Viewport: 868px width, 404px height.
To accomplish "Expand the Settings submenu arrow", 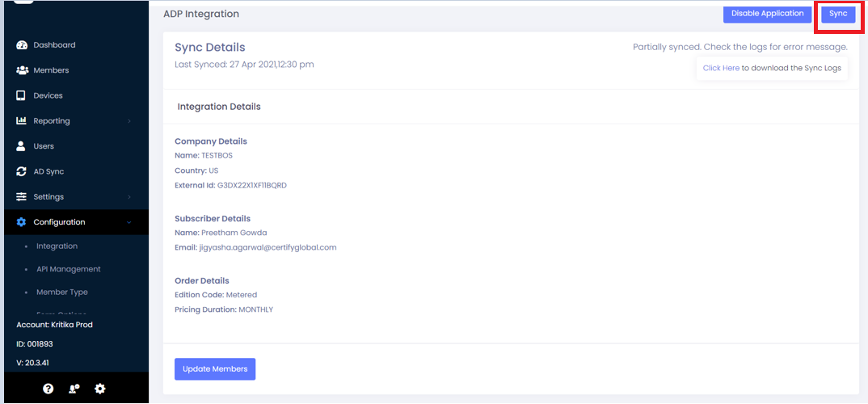I will pyautogui.click(x=129, y=197).
